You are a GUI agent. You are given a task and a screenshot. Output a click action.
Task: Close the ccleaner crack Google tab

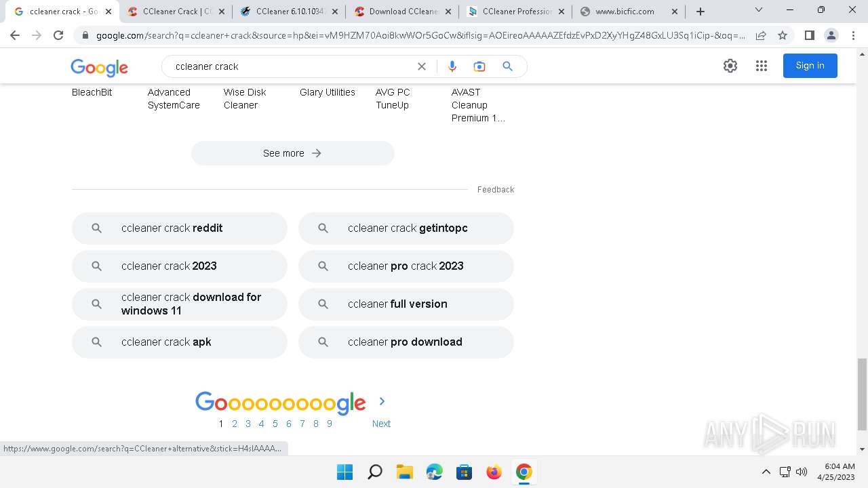click(x=108, y=12)
